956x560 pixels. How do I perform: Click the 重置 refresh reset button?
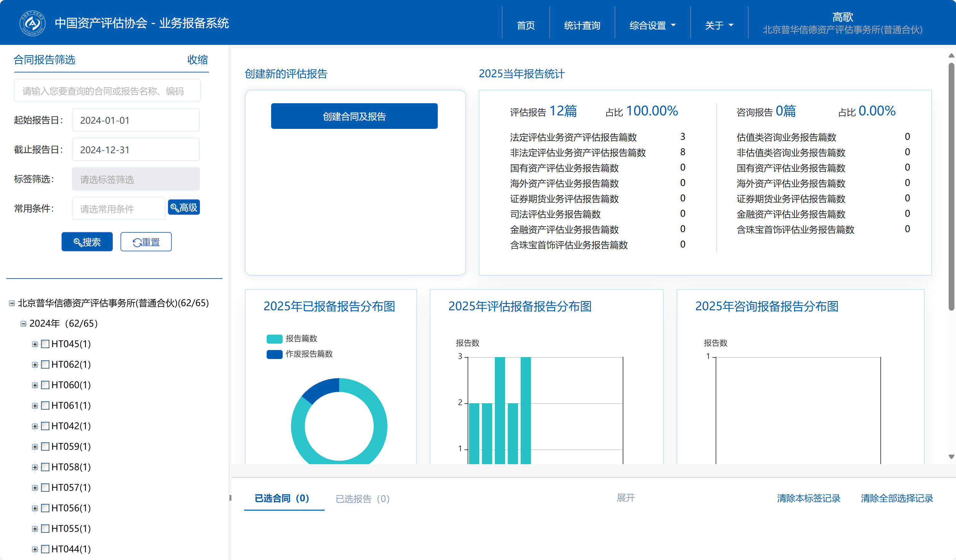(x=146, y=242)
